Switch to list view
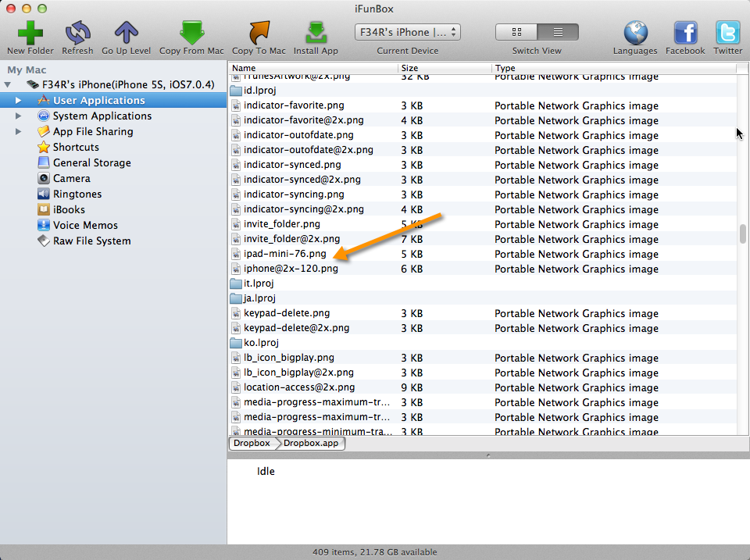Image resolution: width=750 pixels, height=560 pixels. [558, 32]
